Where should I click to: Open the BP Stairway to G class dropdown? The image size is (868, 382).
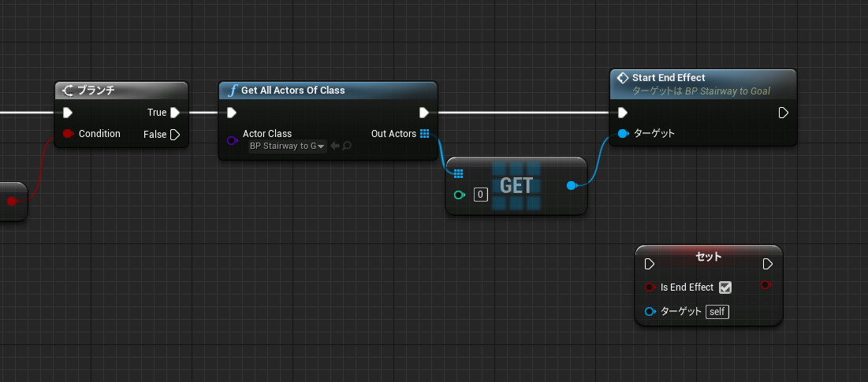[x=287, y=146]
